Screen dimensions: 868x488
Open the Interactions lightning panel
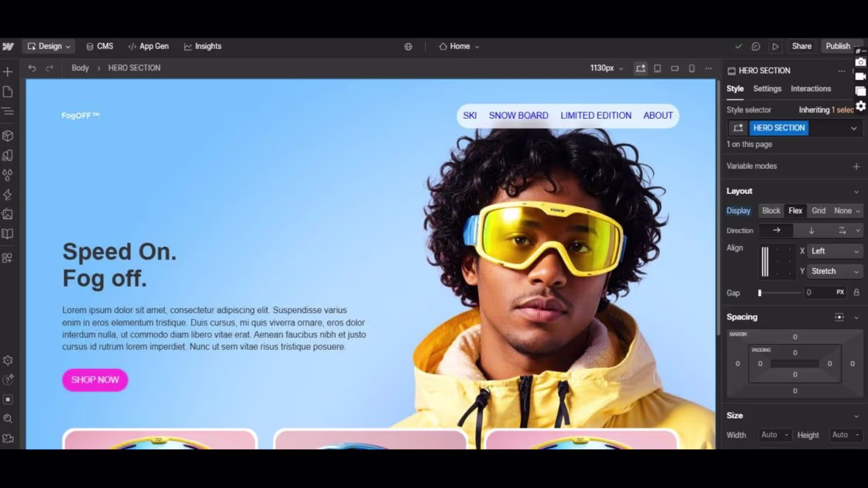(8, 195)
